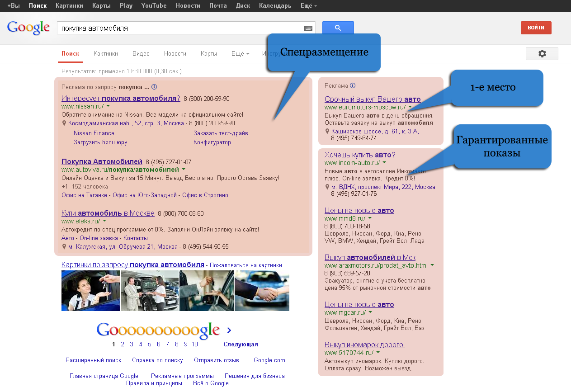Screen dimensions: 571x392
Task: Expand arrow next to www.araxmotors.ru/prodat_avto.html
Action: [432, 265]
